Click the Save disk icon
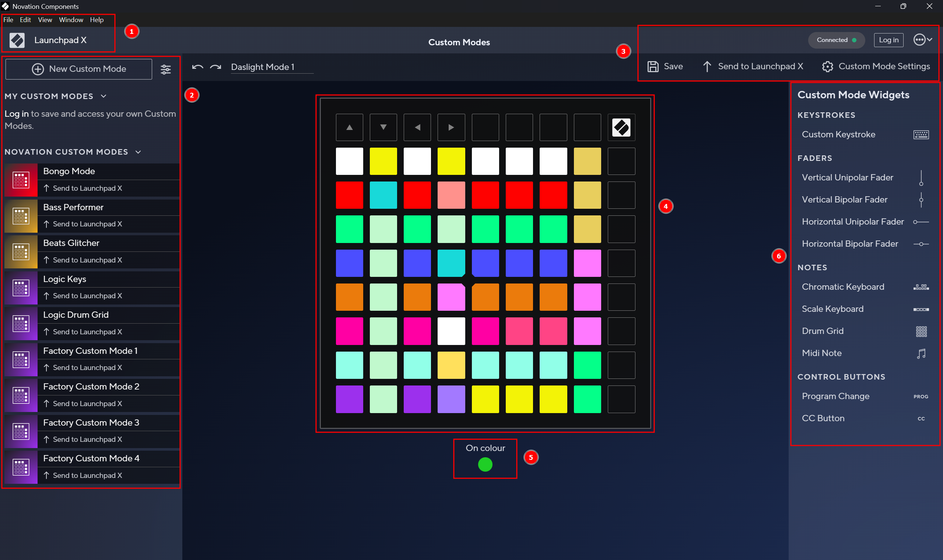 pos(653,66)
